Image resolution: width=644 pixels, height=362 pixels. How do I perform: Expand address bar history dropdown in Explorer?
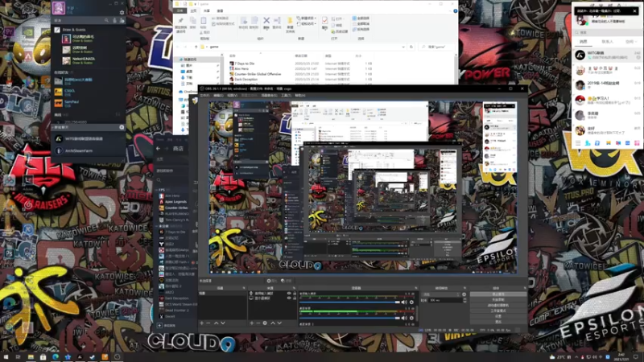point(403,47)
